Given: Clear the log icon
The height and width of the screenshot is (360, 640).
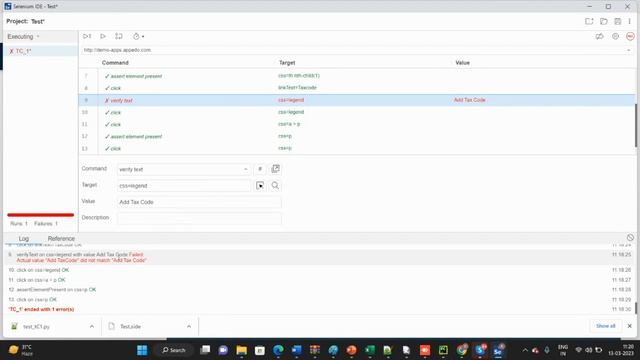Looking at the screenshot, I should coord(630,238).
